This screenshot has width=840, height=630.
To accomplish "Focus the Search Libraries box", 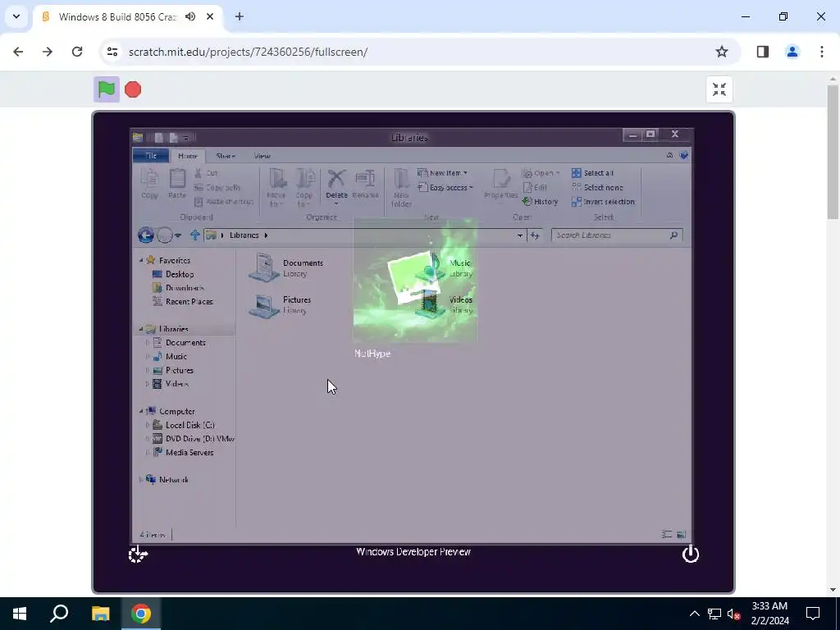I will (x=617, y=235).
